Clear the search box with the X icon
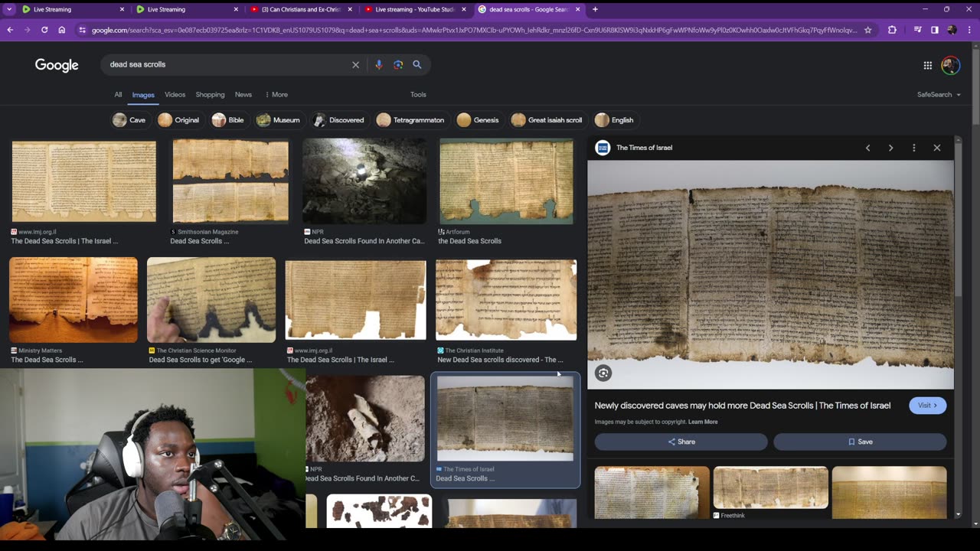 pyautogui.click(x=355, y=65)
